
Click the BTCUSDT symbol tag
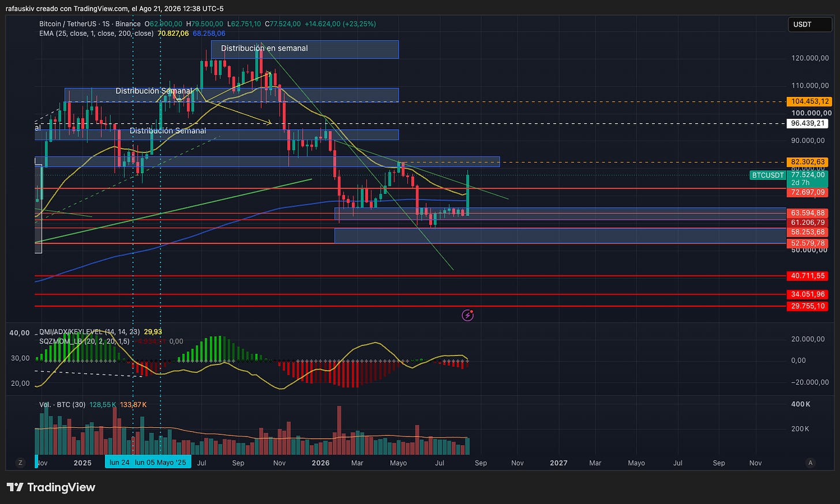click(768, 175)
